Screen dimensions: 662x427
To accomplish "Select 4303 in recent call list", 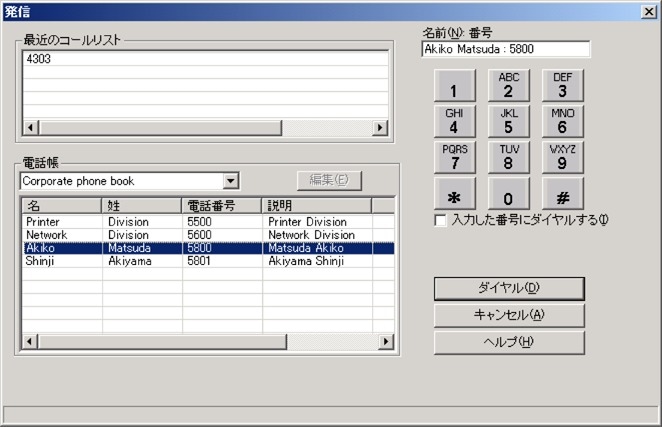I will tap(205, 59).
